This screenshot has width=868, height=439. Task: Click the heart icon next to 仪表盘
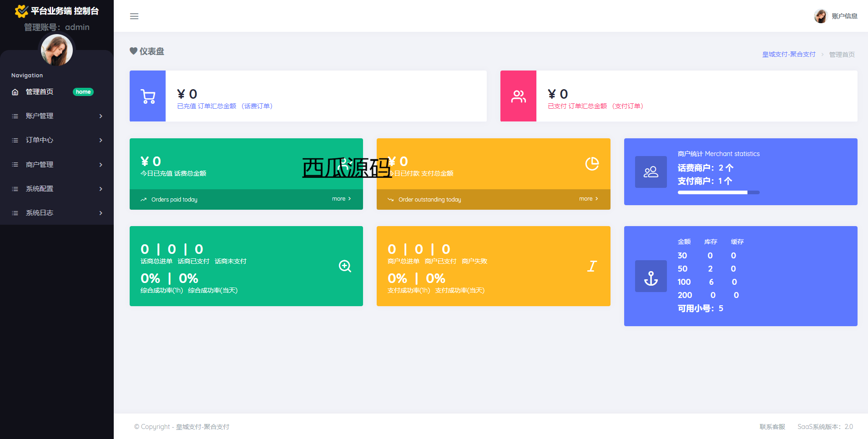[133, 51]
